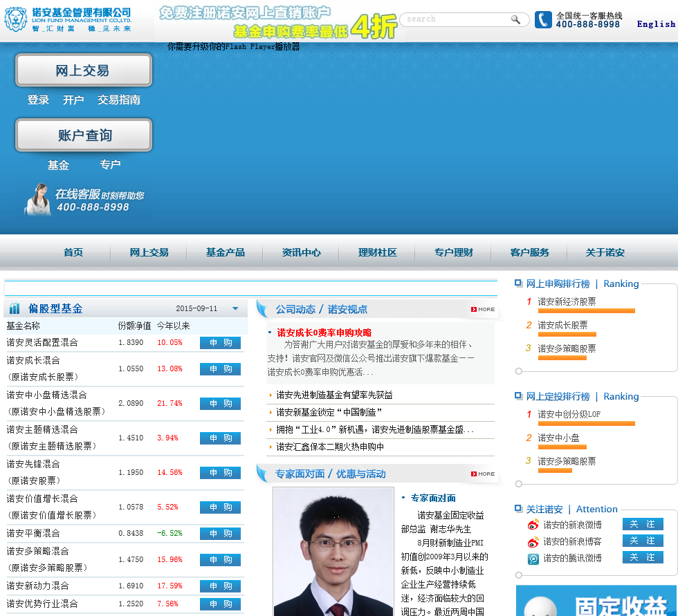Click 申购 for 诺安优势行业混合

pos(220,604)
